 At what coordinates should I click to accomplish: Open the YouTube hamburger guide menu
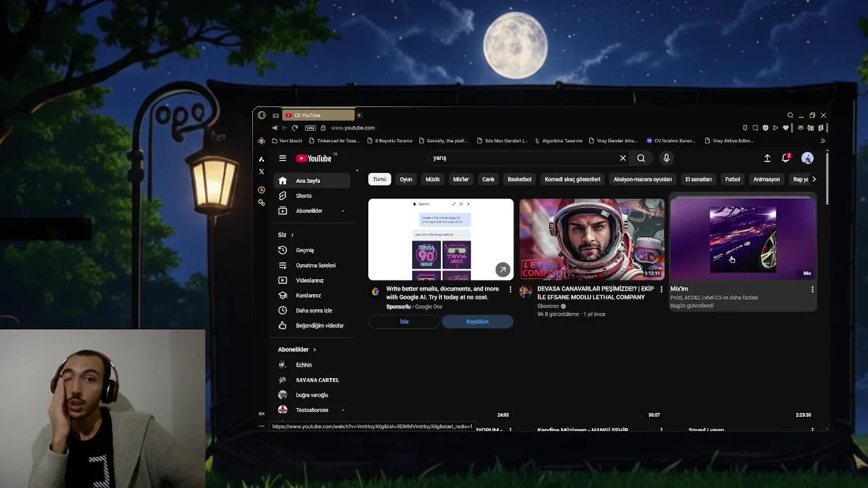coord(283,158)
